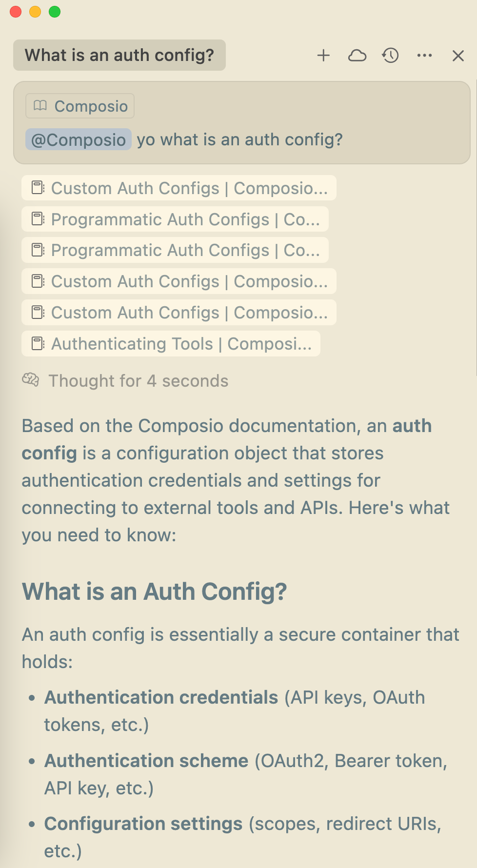This screenshot has height=868, width=477.
Task: Open the third Custom Auth Configs citation
Action: coord(178,313)
